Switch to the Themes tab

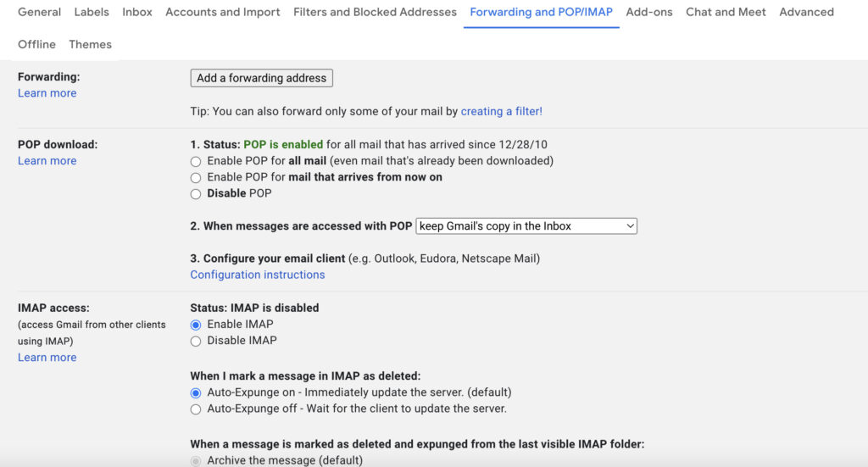90,44
